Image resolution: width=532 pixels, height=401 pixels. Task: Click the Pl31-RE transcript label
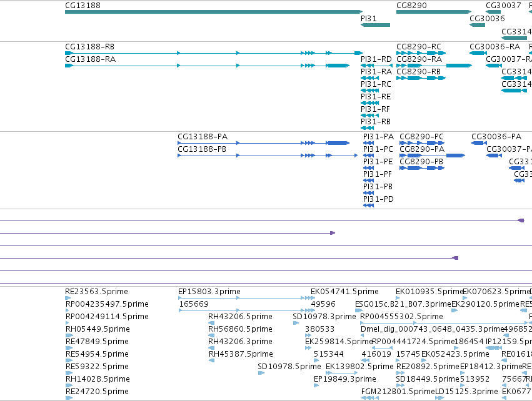click(x=376, y=97)
